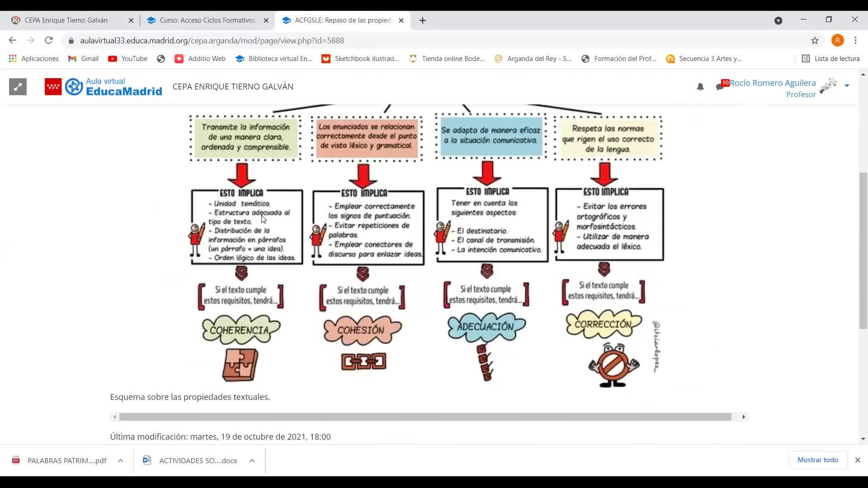Open a new tab with the plus button
868x488 pixels.
click(422, 20)
